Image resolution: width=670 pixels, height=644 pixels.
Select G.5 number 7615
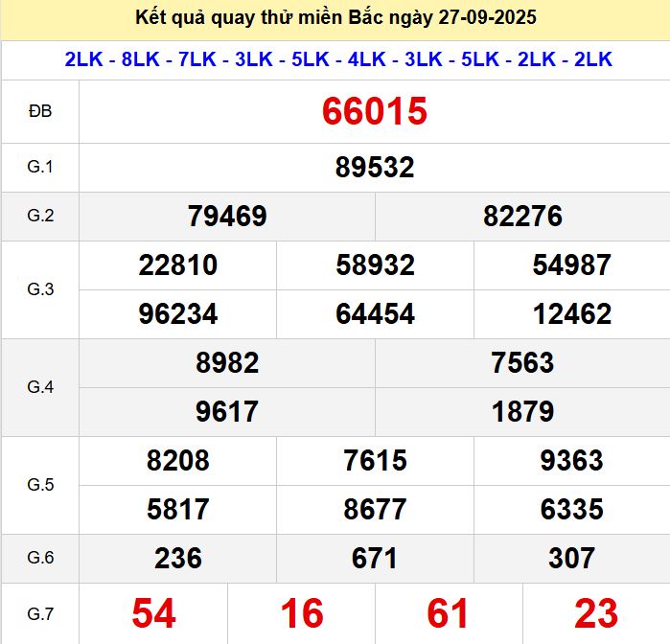click(x=375, y=461)
